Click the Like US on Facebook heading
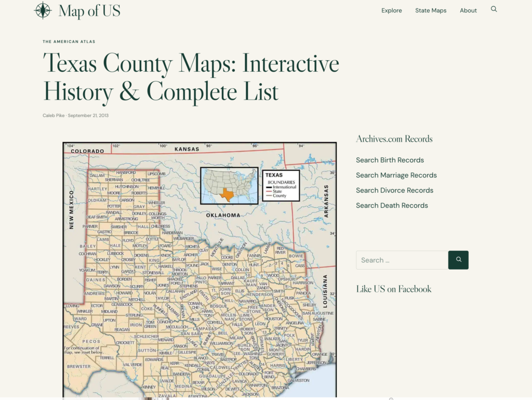 [394, 289]
